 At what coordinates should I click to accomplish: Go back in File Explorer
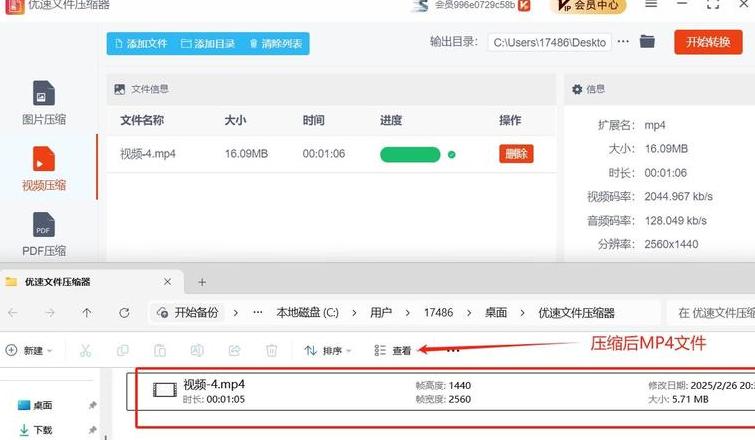click(13, 313)
